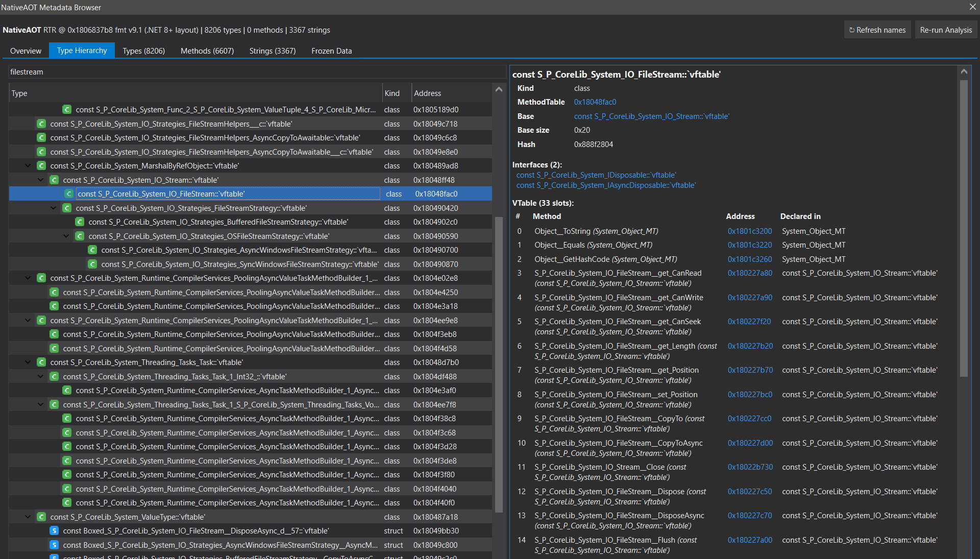Click the filestream filter input field

pos(257,72)
